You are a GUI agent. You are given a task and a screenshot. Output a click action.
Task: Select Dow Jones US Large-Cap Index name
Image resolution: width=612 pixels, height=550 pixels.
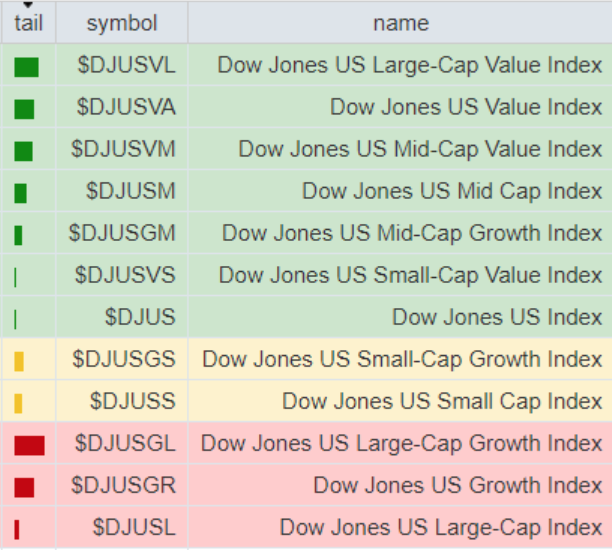pyautogui.click(x=441, y=527)
